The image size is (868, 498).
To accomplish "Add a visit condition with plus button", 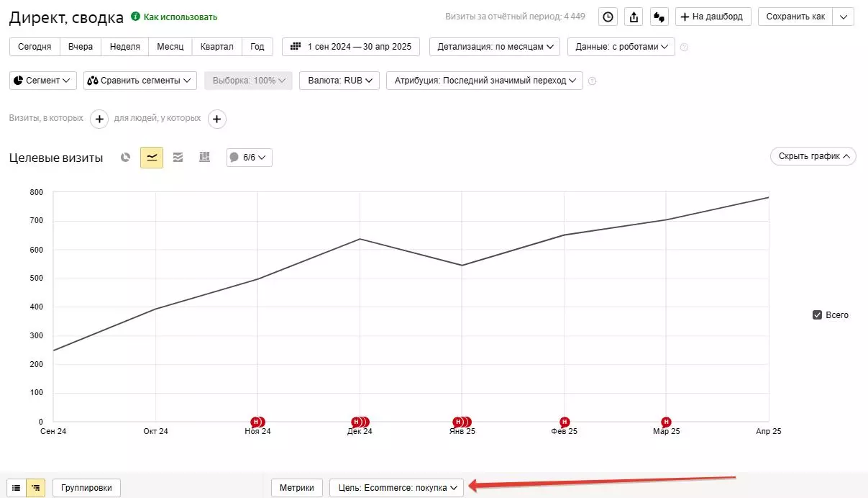I will [x=99, y=119].
